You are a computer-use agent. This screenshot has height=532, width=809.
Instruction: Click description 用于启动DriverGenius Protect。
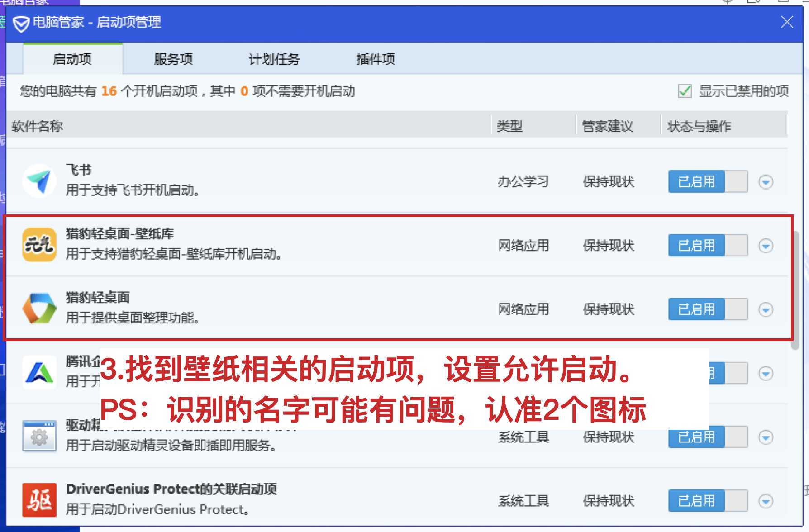pos(157,509)
